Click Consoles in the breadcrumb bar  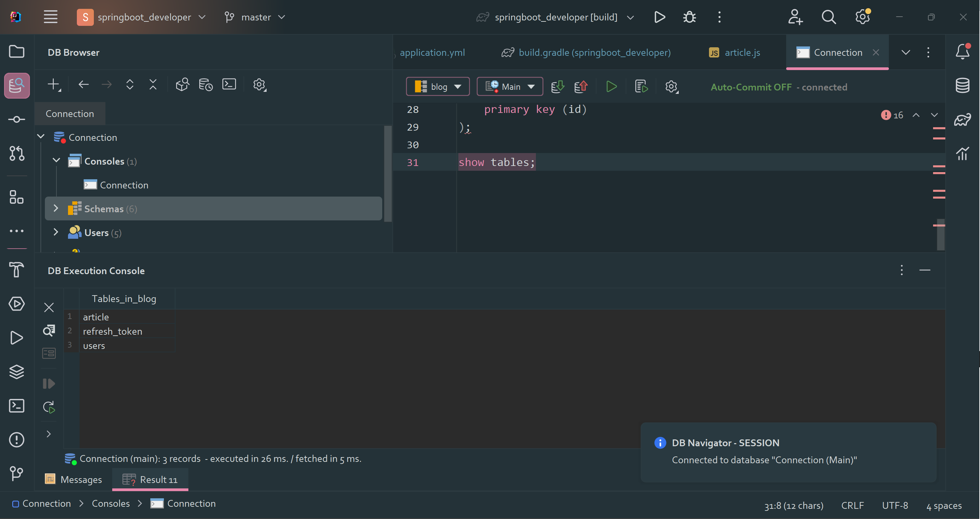(x=111, y=503)
